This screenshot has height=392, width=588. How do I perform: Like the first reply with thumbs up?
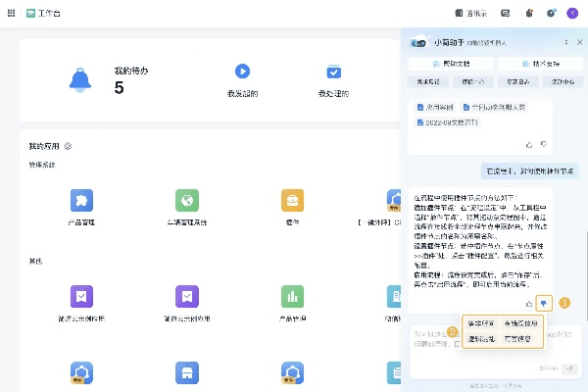[x=529, y=144]
